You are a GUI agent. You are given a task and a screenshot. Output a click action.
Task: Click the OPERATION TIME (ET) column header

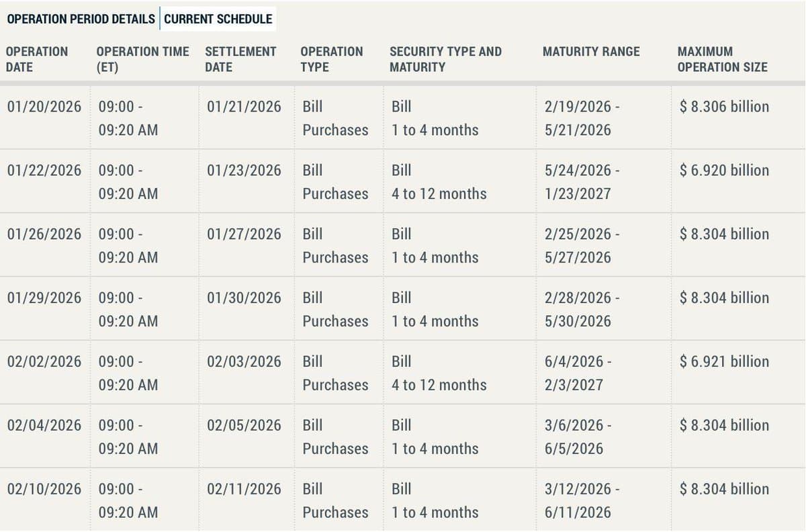(x=142, y=59)
